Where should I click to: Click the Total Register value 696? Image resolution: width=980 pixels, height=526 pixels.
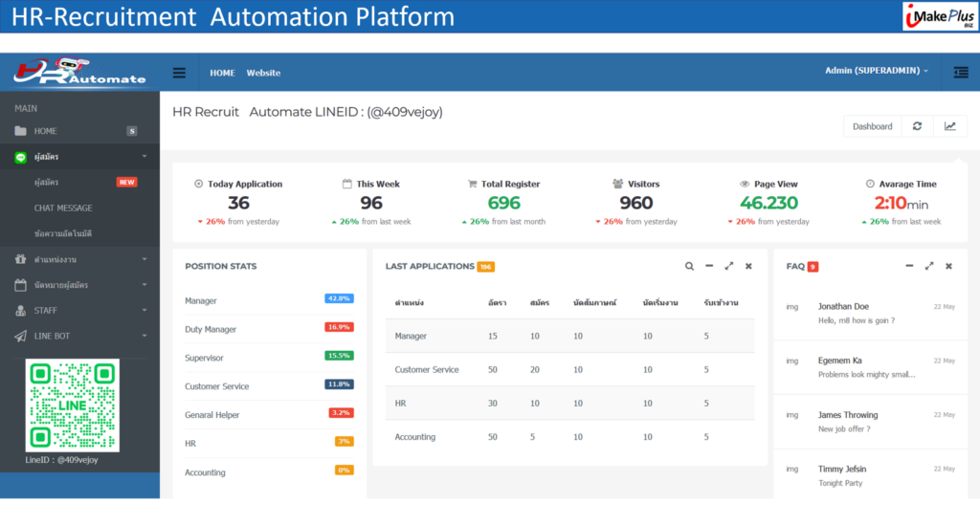click(503, 203)
